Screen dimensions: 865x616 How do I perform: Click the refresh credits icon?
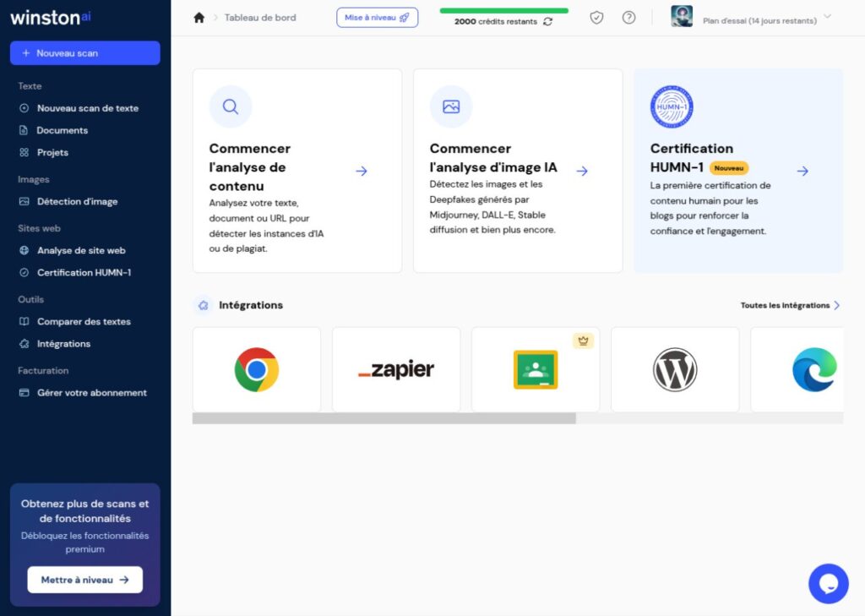[548, 22]
